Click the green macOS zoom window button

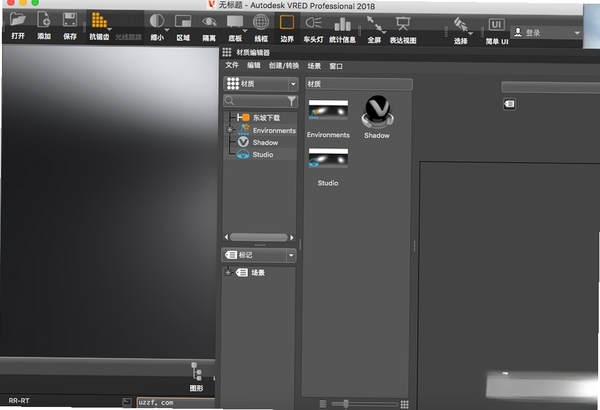click(x=35, y=3)
